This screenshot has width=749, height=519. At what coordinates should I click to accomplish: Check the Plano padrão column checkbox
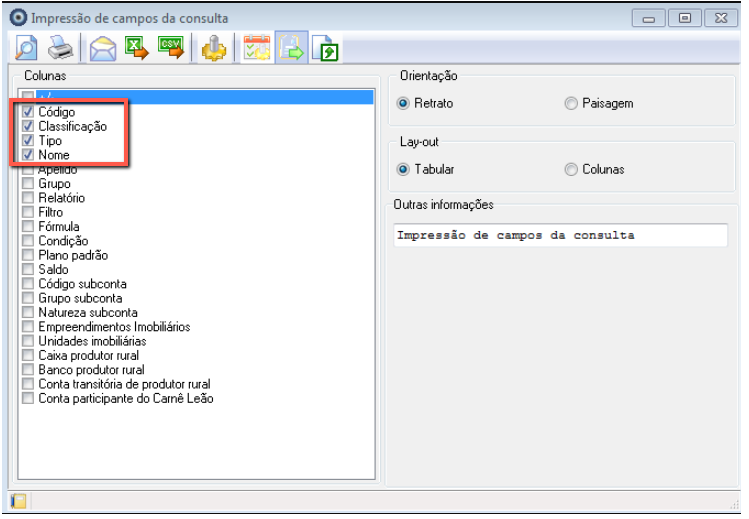[x=27, y=255]
